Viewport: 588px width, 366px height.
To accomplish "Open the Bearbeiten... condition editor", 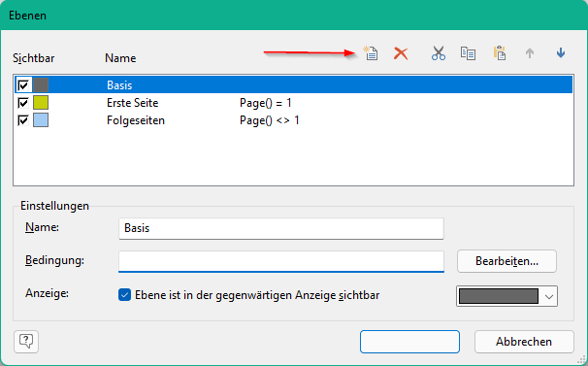I will [506, 261].
